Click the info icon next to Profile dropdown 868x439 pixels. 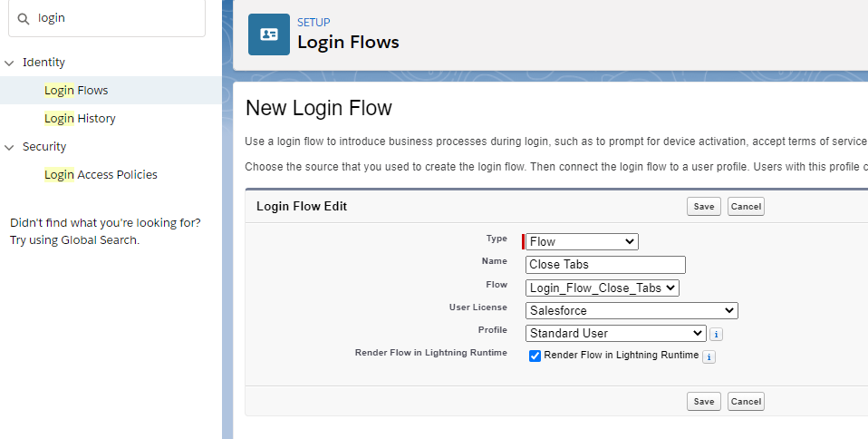pos(716,334)
